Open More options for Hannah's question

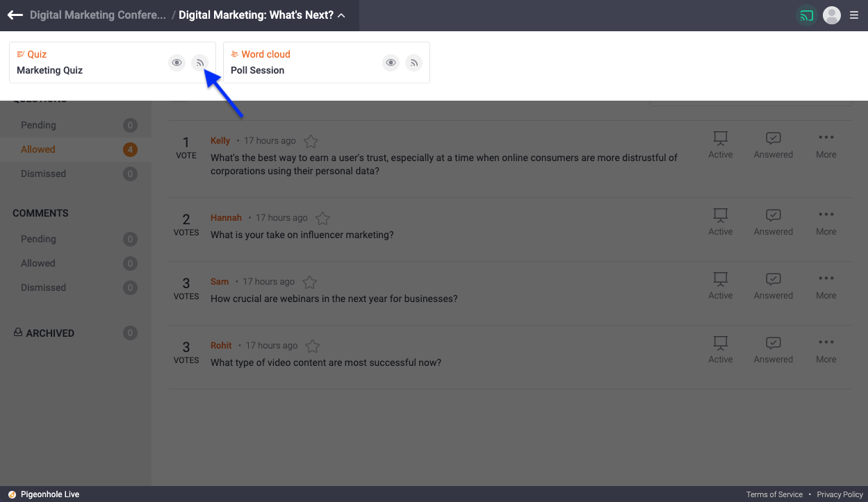coord(826,222)
